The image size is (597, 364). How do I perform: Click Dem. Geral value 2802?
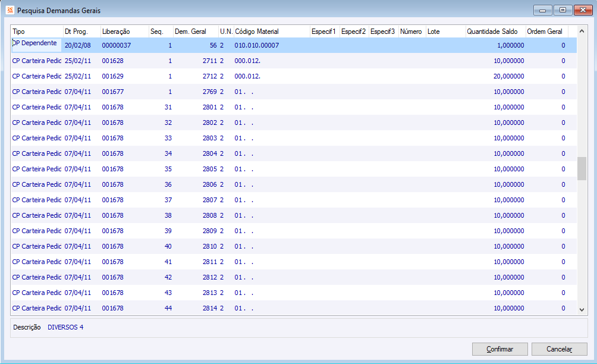[210, 123]
